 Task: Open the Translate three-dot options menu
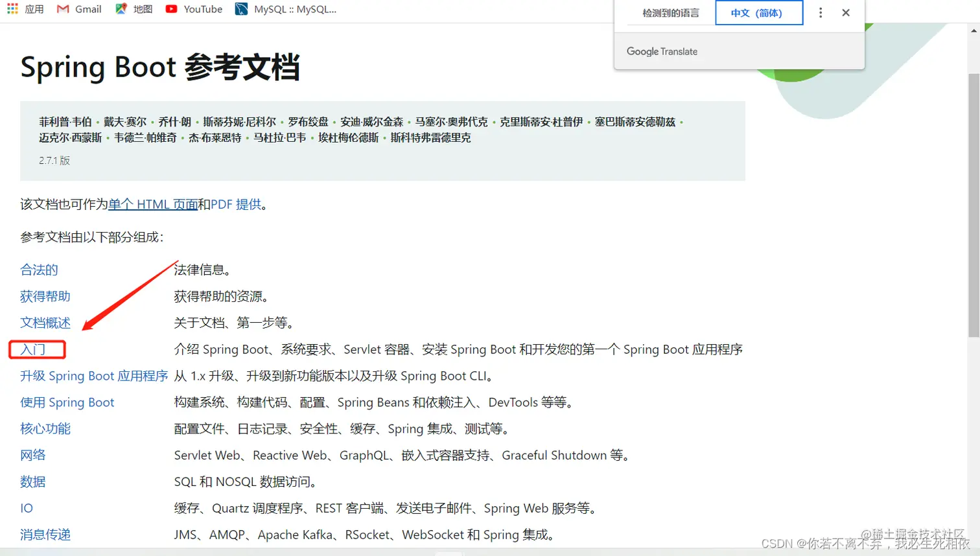tap(820, 12)
